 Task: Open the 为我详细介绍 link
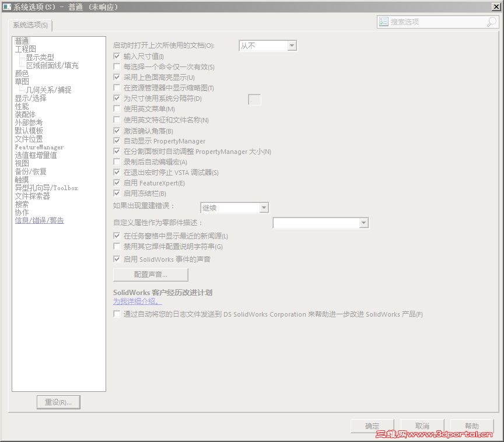coord(137,301)
